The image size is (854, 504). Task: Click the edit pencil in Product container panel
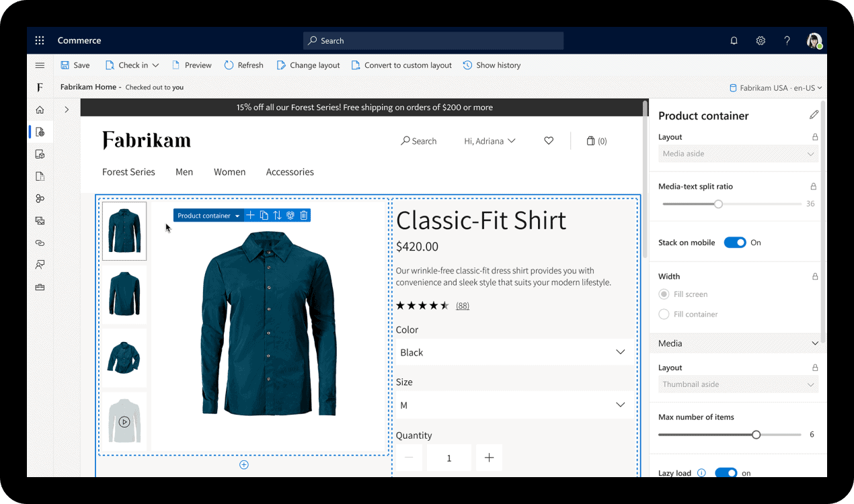814,115
